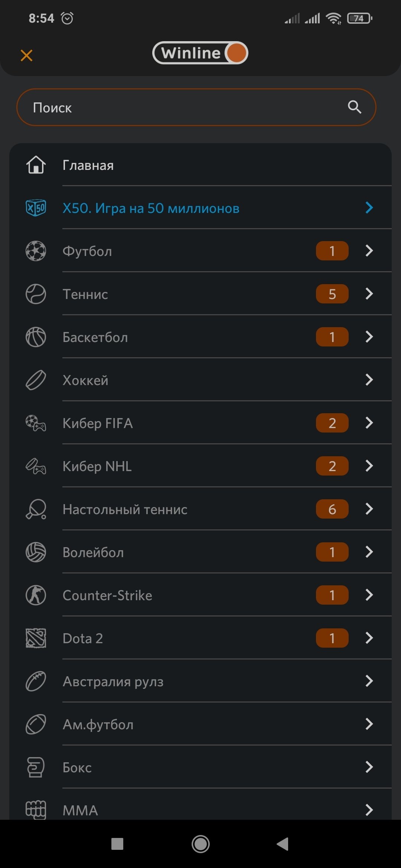Open the Главная menu item
This screenshot has height=868, width=401.
pos(88,165)
